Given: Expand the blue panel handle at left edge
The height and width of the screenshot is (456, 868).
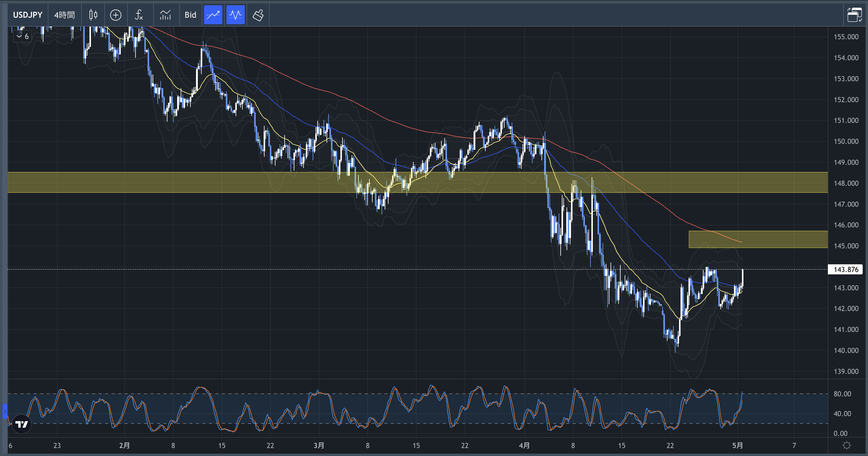Looking at the screenshot, I should point(5,411).
